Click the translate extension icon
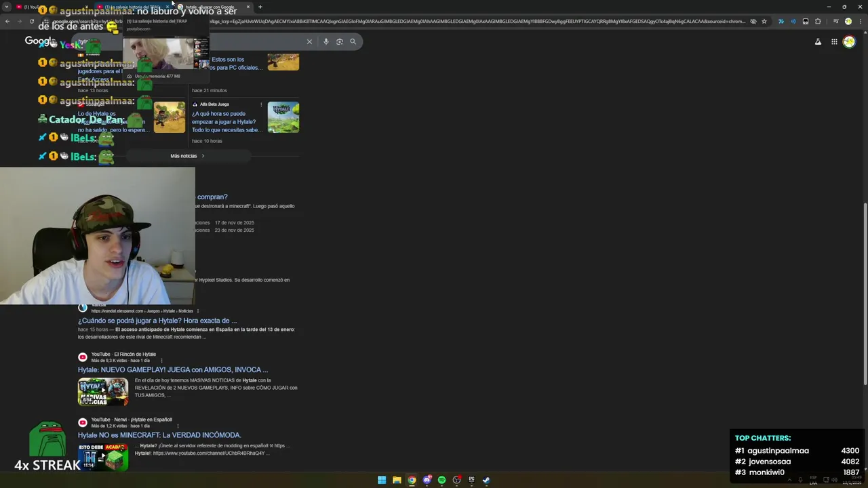 781,21
